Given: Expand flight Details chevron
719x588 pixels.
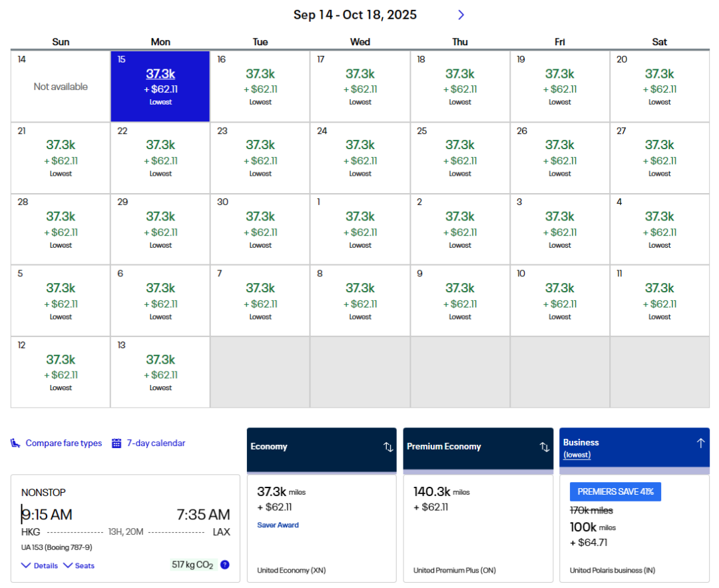Looking at the screenshot, I should click(x=27, y=565).
